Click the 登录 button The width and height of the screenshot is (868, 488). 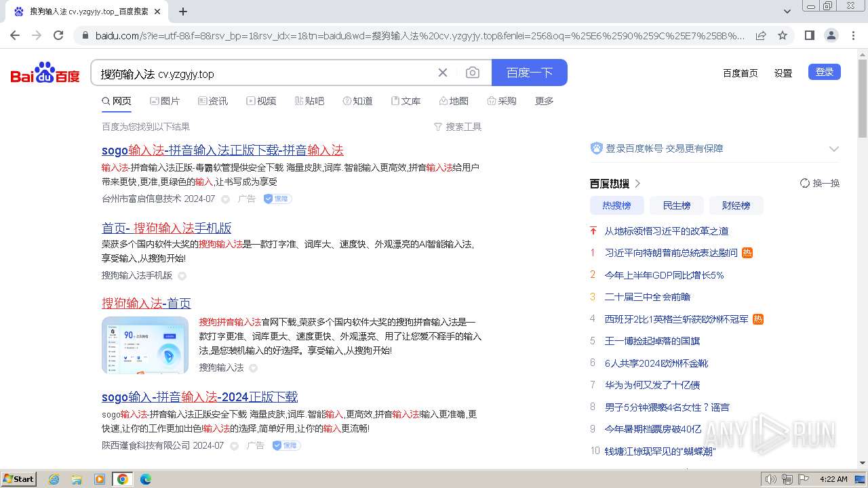(825, 72)
